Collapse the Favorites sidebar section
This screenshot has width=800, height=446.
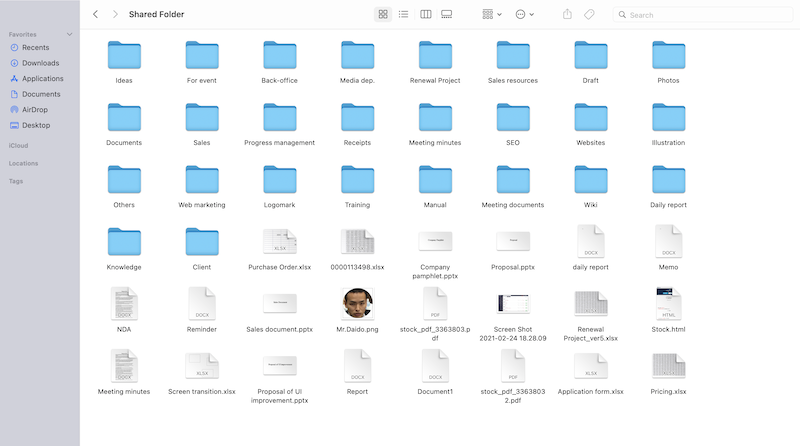[69, 34]
